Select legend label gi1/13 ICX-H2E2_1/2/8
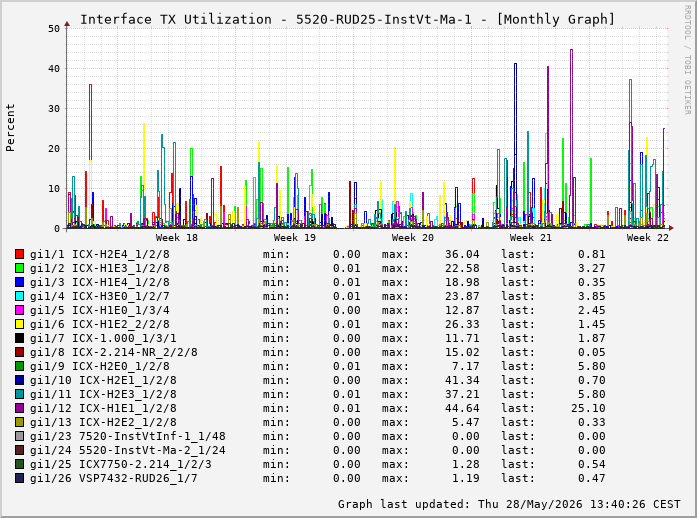 pos(103,422)
